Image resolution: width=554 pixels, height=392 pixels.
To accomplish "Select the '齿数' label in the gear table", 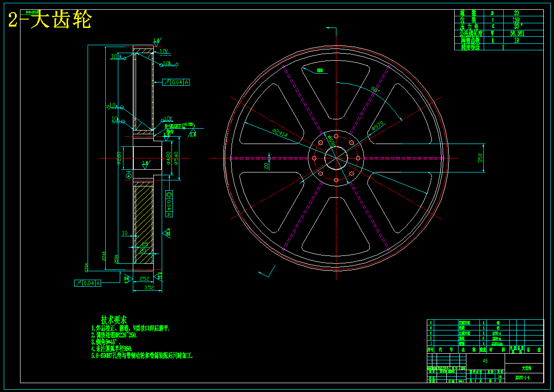I will click(x=469, y=20).
